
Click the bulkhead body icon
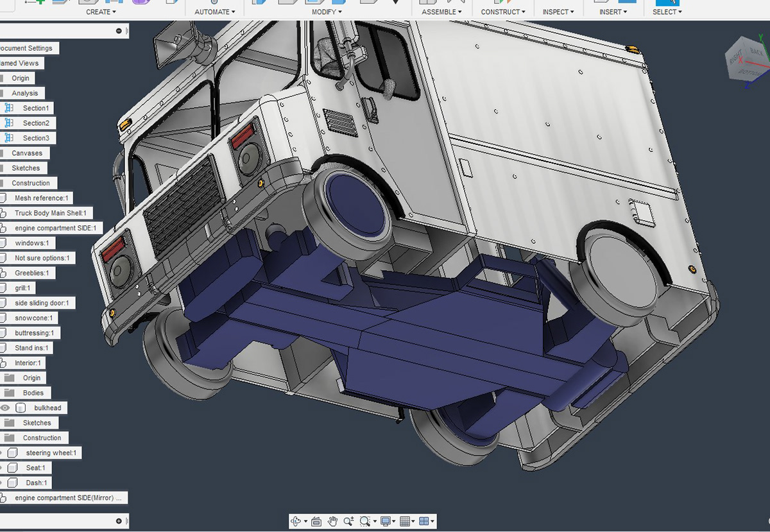point(21,408)
